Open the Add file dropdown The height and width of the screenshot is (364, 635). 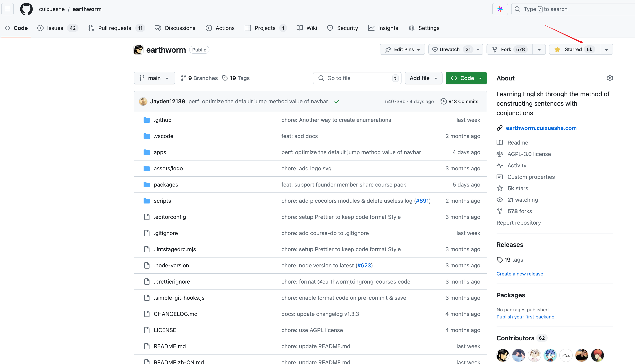(x=423, y=78)
